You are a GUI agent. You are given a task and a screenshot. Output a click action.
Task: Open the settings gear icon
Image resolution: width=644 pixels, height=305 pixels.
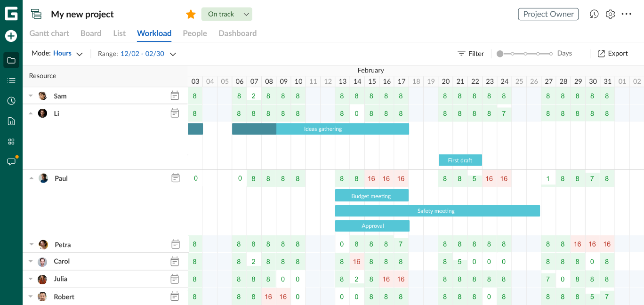point(610,14)
